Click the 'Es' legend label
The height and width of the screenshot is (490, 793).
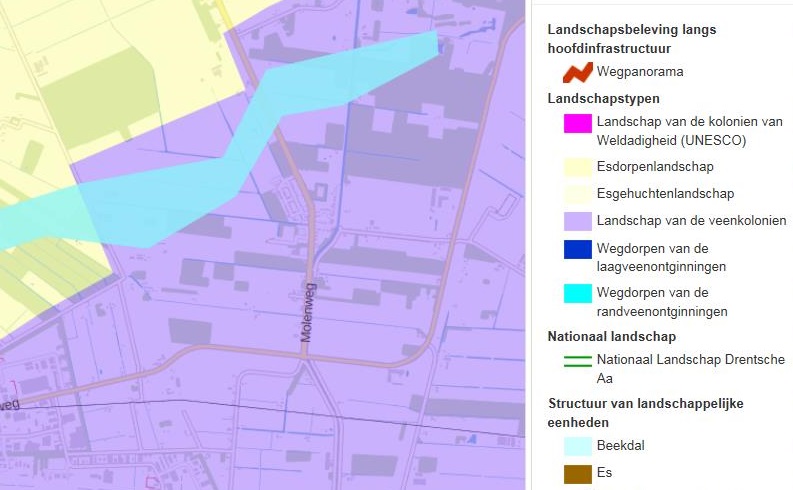604,472
